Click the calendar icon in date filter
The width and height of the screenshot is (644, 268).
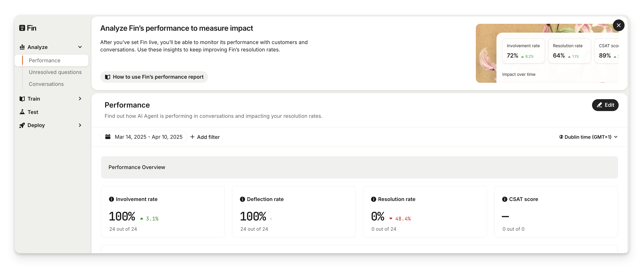108,137
